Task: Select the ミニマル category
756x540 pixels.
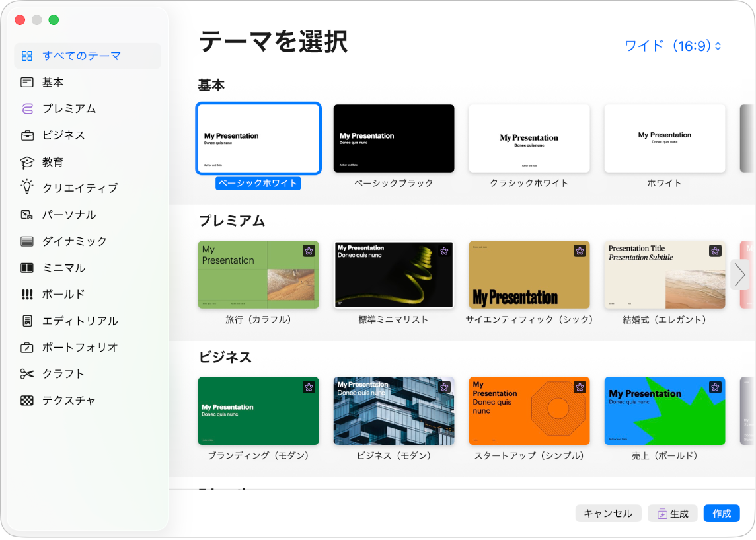Action: (27, 268)
